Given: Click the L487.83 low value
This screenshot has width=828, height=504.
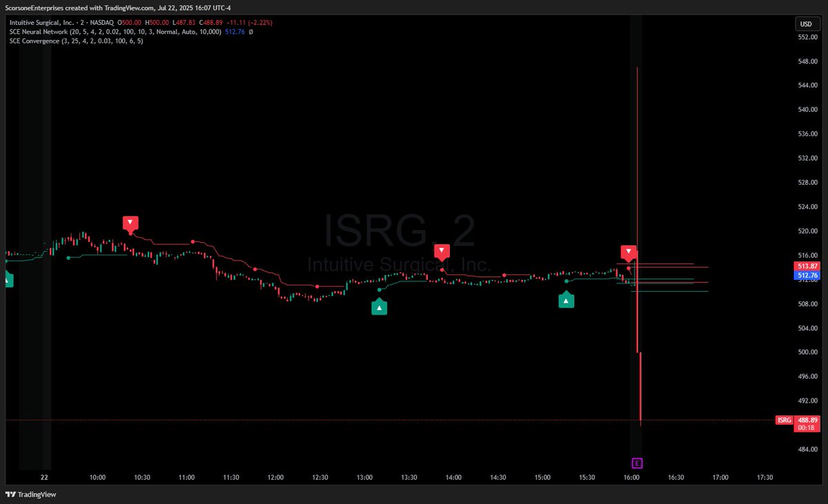Looking at the screenshot, I should (184, 23).
